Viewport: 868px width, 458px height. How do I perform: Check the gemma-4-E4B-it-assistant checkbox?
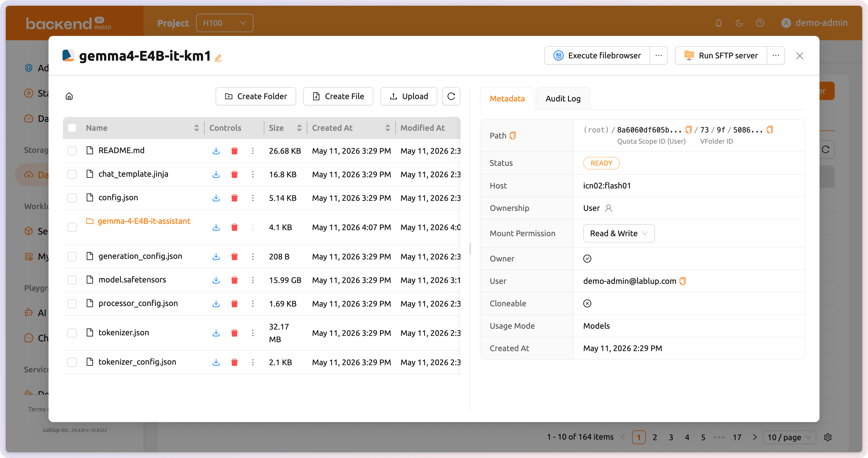(x=72, y=227)
